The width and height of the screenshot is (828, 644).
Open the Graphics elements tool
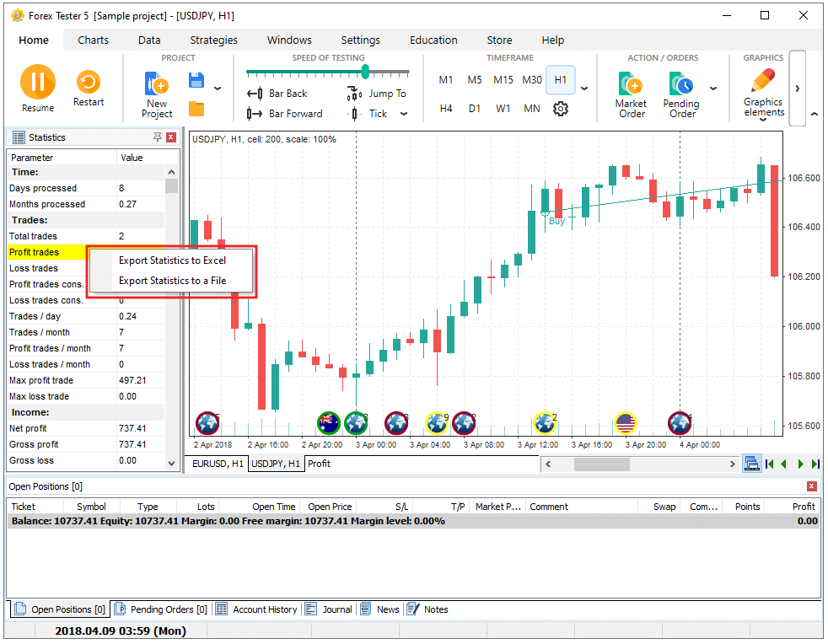(763, 94)
